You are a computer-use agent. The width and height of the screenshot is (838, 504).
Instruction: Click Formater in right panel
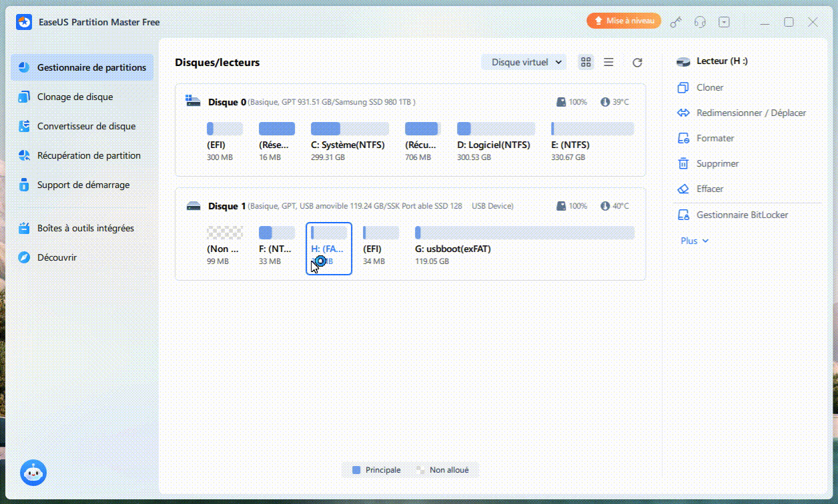[715, 138]
